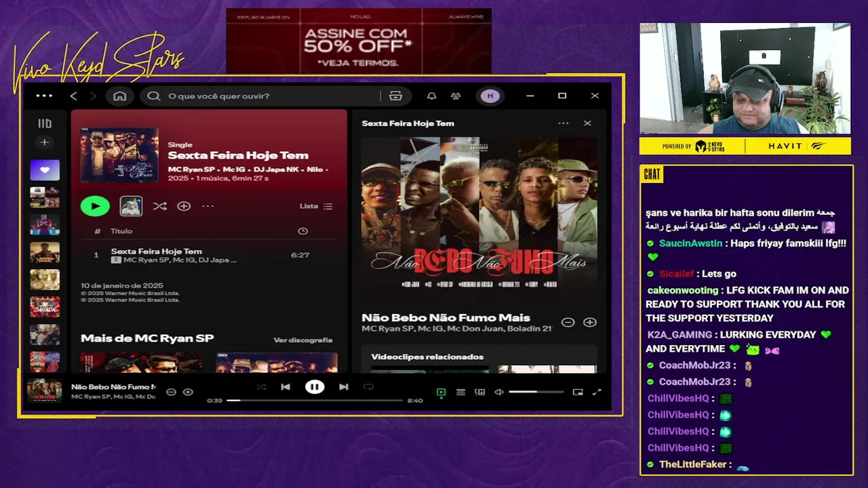Open 'Videoclipes relacionados' section
Screen dimensions: 868x488
click(427, 357)
